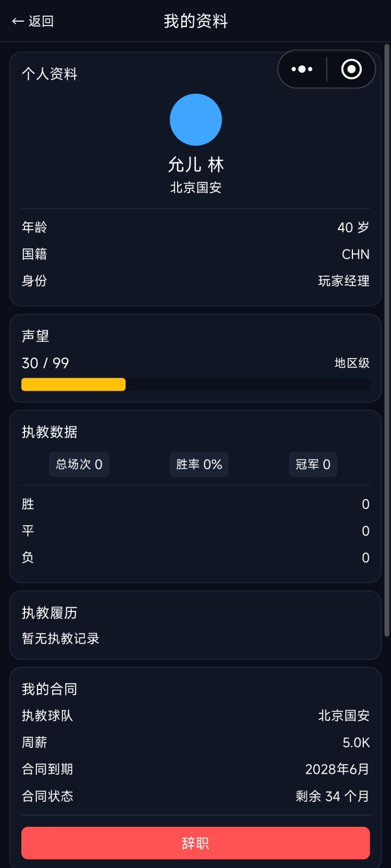
Task: Open the mini program three-dots menu
Action: [x=302, y=69]
